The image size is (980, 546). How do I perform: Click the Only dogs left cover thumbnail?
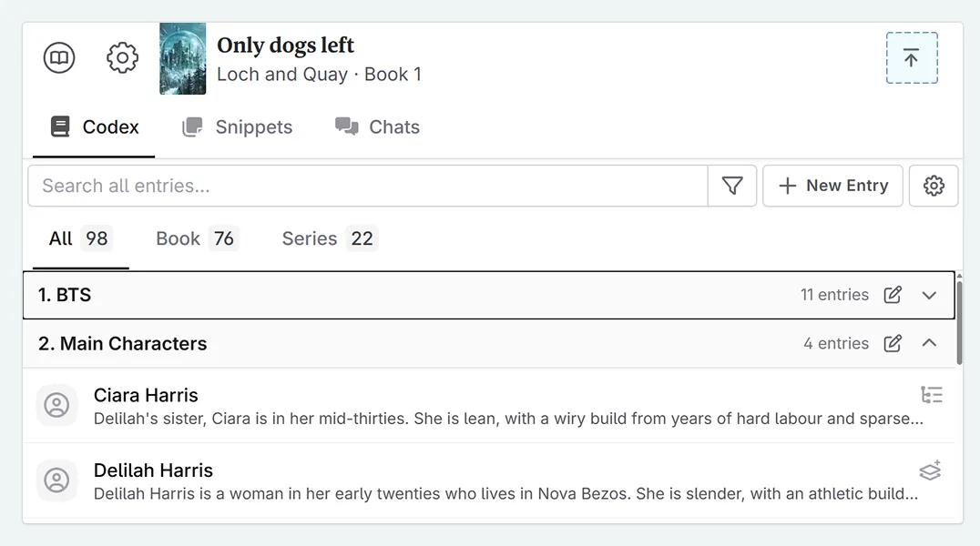pyautogui.click(x=182, y=59)
